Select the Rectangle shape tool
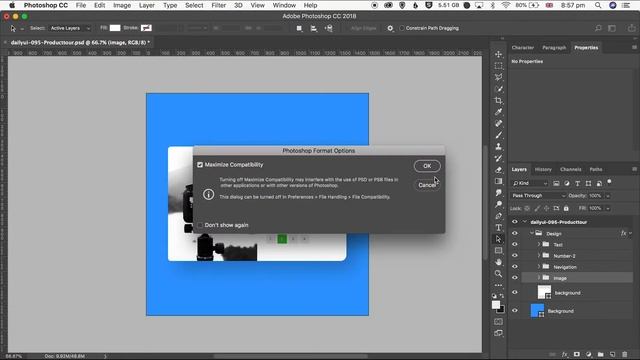Screen dimensions: 640x360 tap(498, 251)
